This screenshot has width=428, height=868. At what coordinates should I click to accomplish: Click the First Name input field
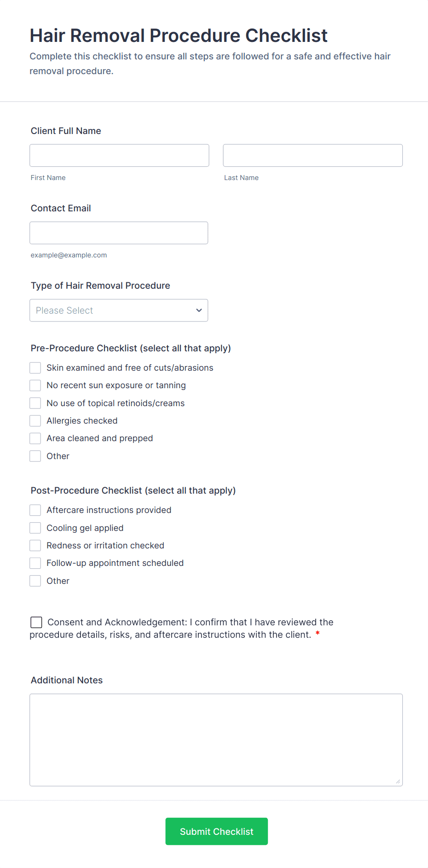[119, 155]
